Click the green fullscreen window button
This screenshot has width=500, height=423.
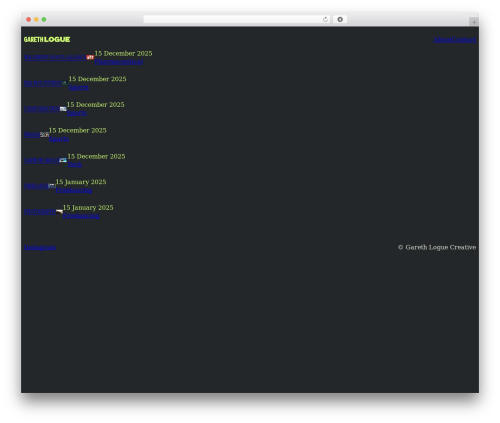tap(44, 20)
